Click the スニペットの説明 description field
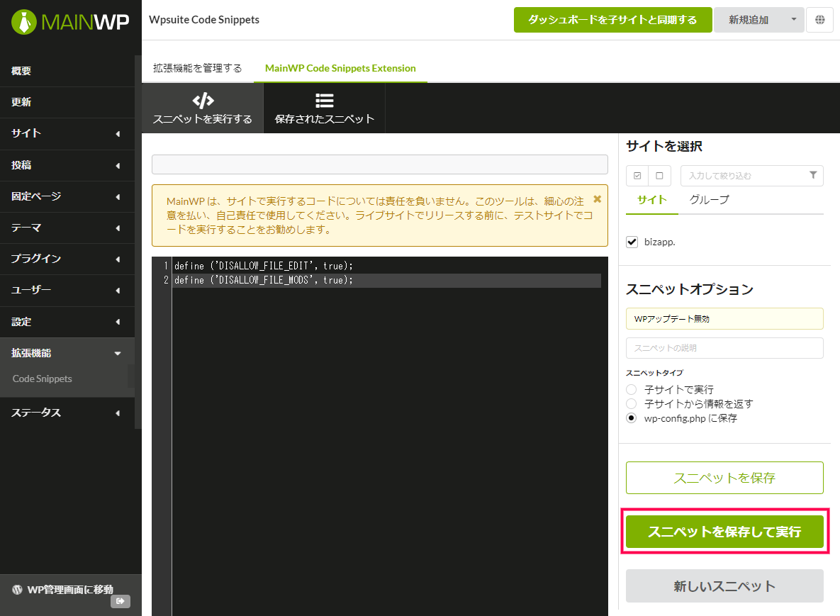 724,348
